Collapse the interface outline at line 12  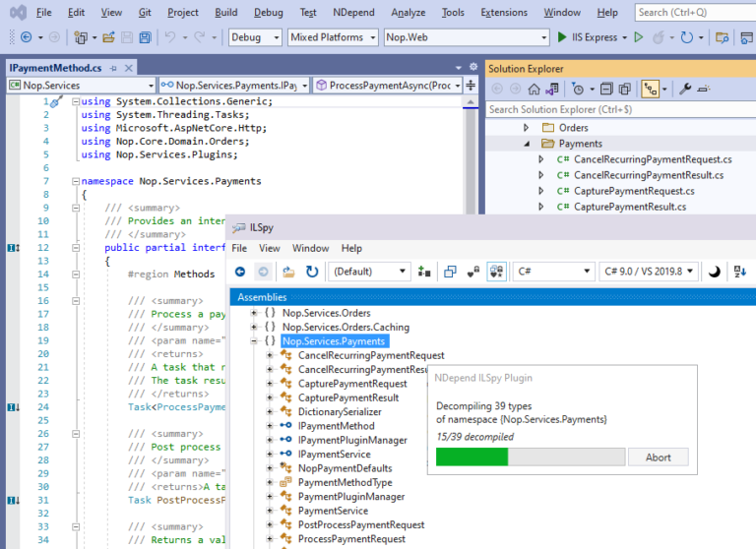[76, 248]
